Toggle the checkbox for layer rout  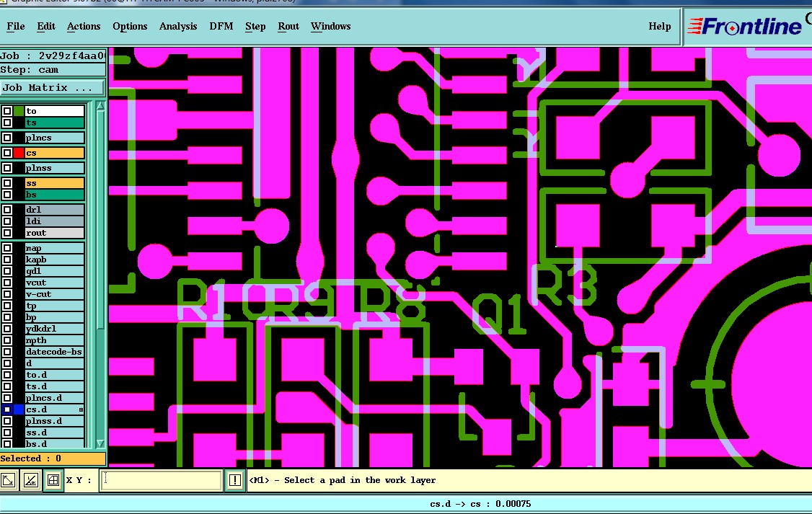coord(6,233)
